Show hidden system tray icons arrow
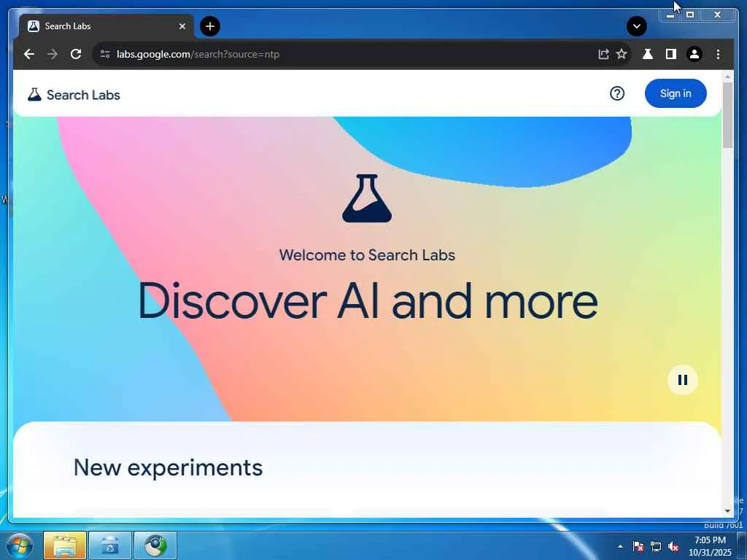The width and height of the screenshot is (747, 560). 620,546
